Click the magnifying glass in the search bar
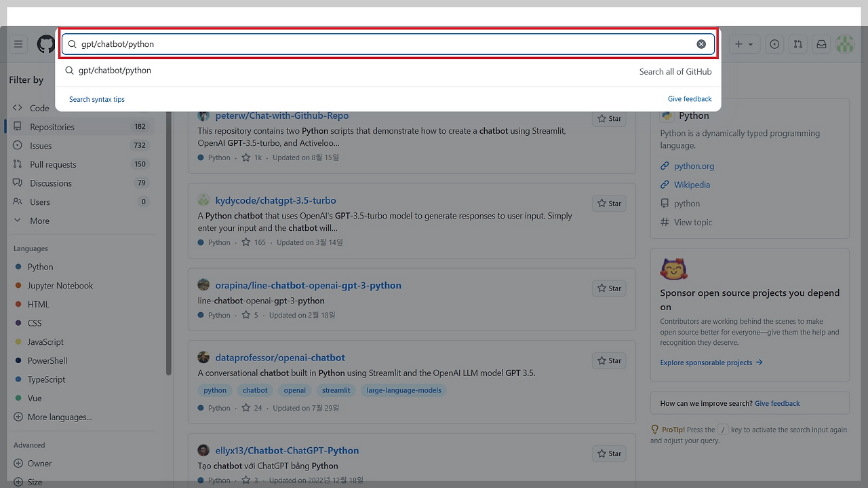Image resolution: width=868 pixels, height=488 pixels. coord(71,43)
